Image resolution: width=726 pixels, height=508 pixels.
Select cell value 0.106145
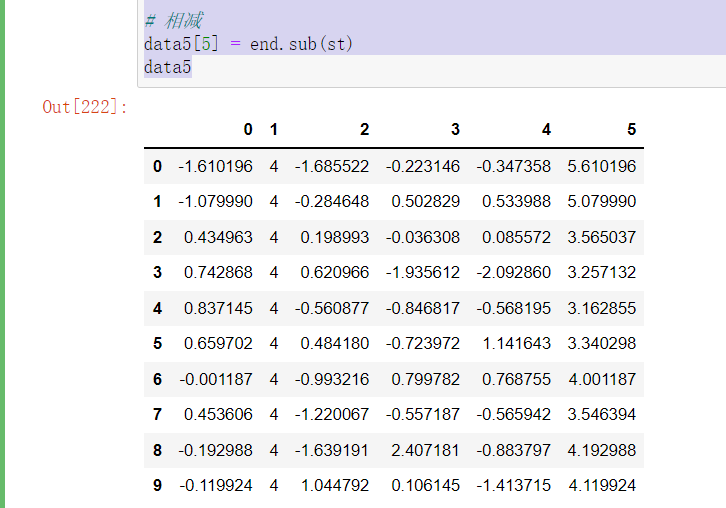426,485
